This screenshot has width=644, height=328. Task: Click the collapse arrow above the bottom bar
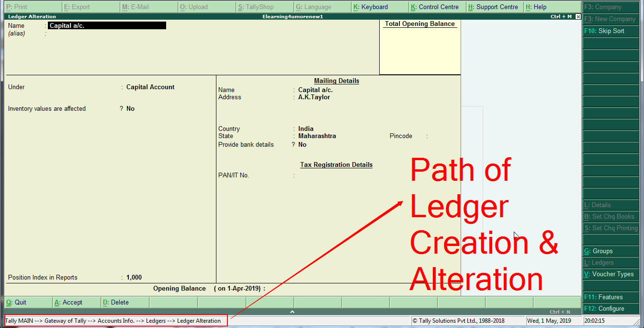pos(292,311)
